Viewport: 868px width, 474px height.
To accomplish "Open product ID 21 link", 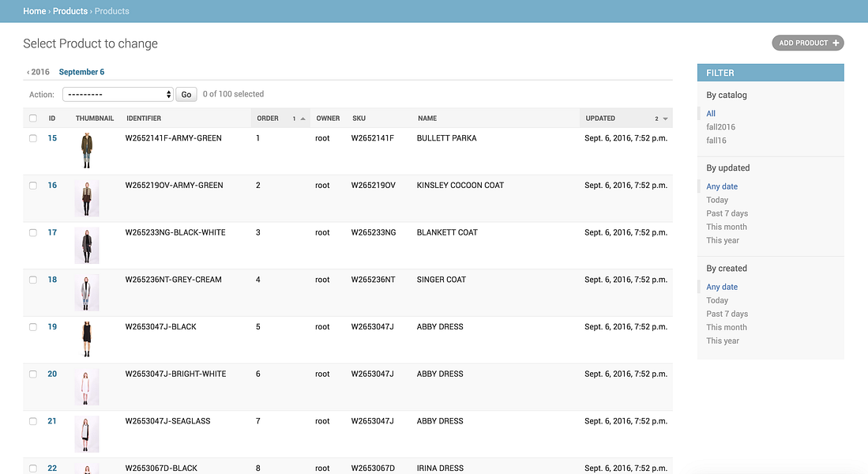I will [52, 421].
